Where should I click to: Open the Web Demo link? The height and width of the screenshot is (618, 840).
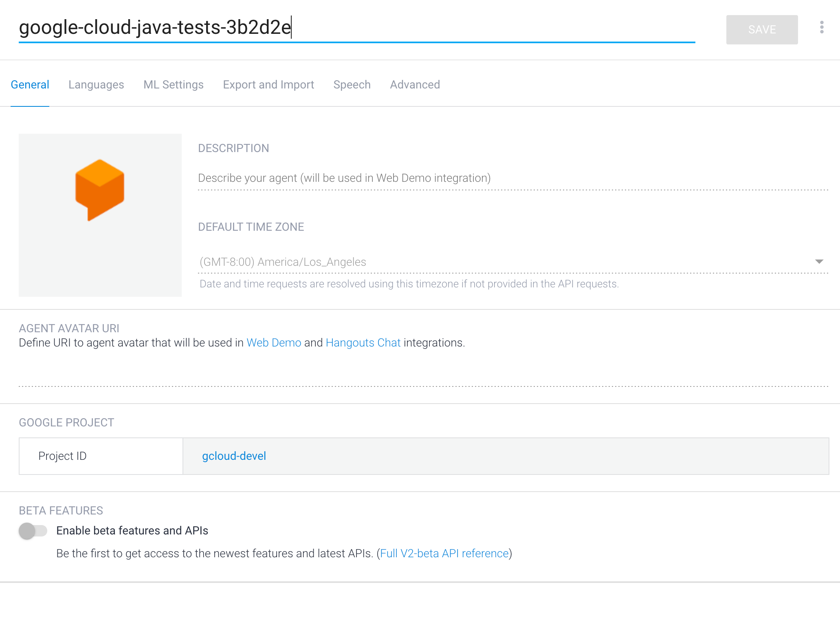coord(274,342)
